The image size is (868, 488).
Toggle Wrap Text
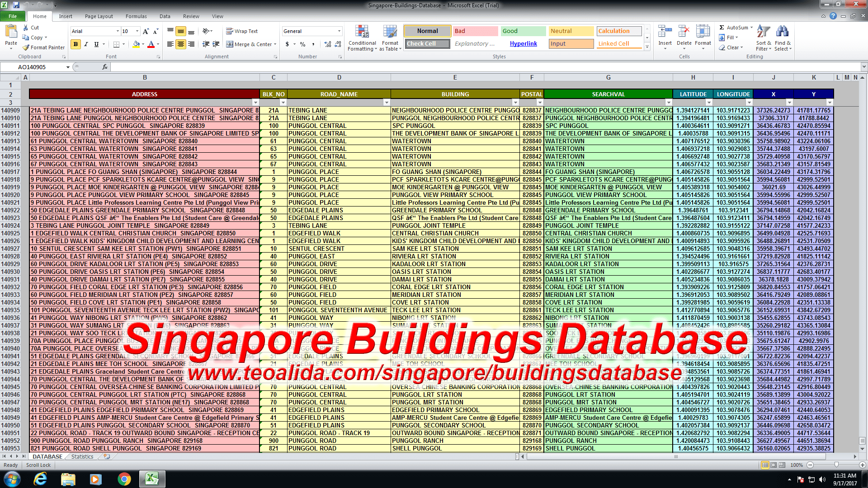(242, 31)
